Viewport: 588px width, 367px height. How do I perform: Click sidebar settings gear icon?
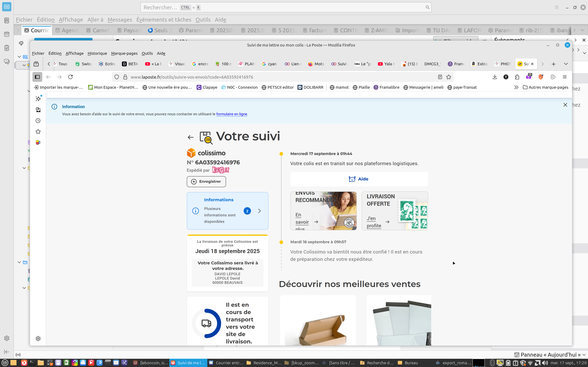point(38,338)
